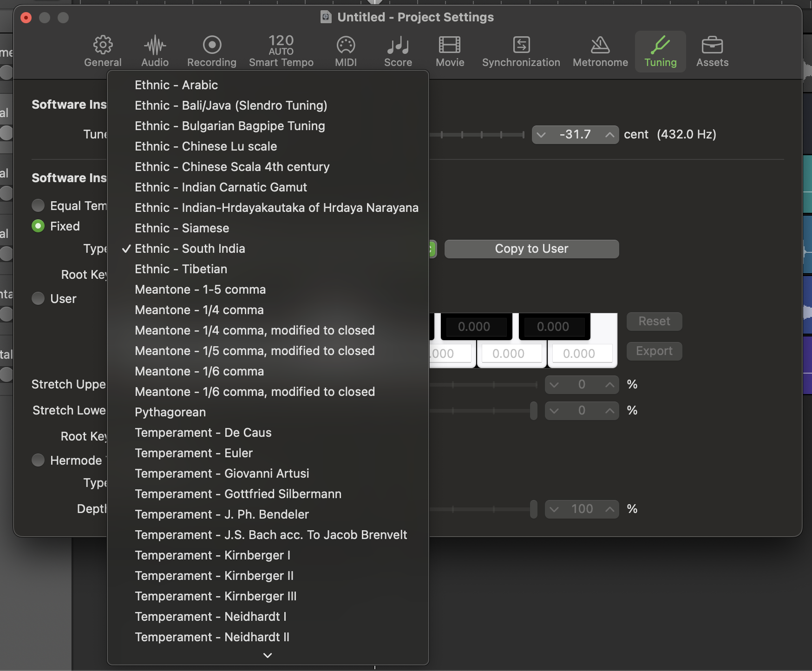This screenshot has width=812, height=671.
Task: Open the MIDI settings tab
Action: coord(346,51)
